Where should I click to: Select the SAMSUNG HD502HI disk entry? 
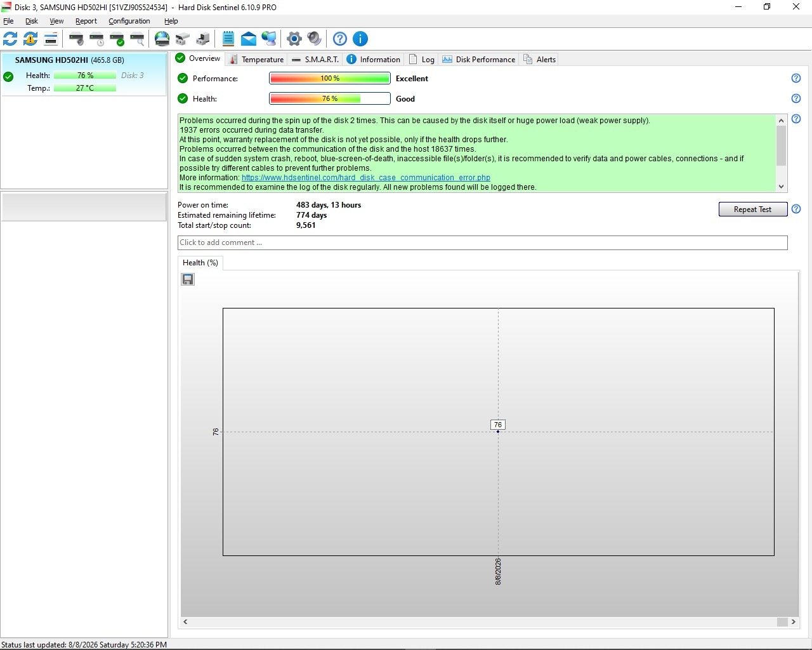pyautogui.click(x=84, y=74)
